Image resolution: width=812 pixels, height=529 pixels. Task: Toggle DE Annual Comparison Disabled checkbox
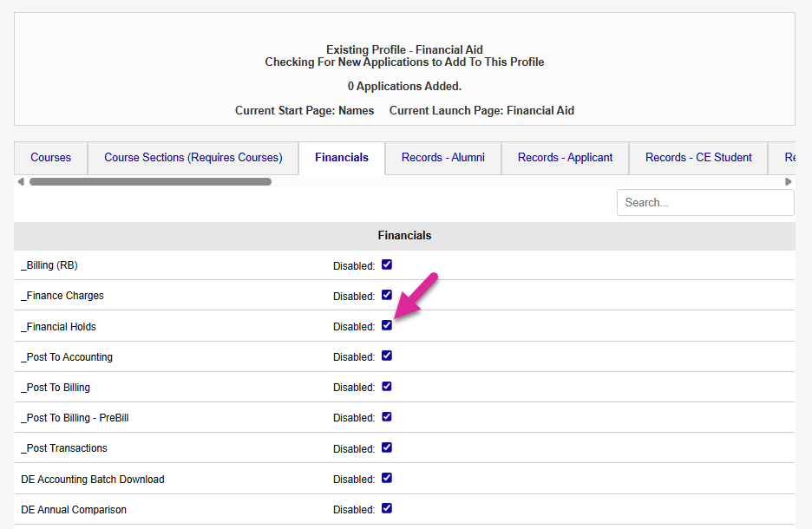387,508
